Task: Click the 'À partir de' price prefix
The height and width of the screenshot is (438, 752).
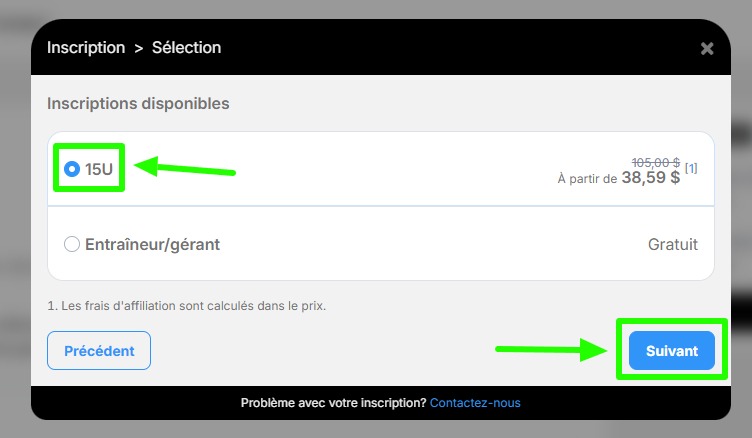Action: pos(587,179)
